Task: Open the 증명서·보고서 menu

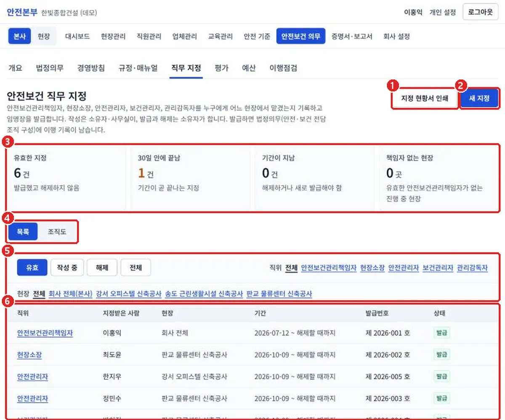Action: pyautogui.click(x=352, y=36)
